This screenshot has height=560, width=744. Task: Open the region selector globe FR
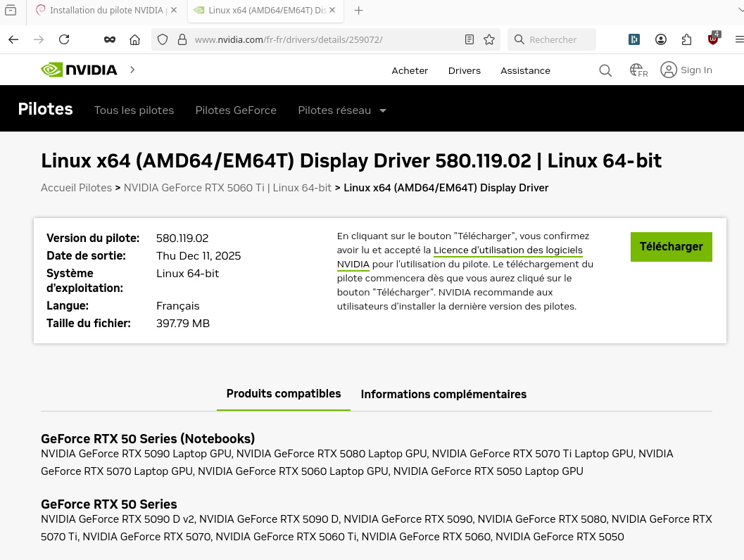click(x=638, y=70)
